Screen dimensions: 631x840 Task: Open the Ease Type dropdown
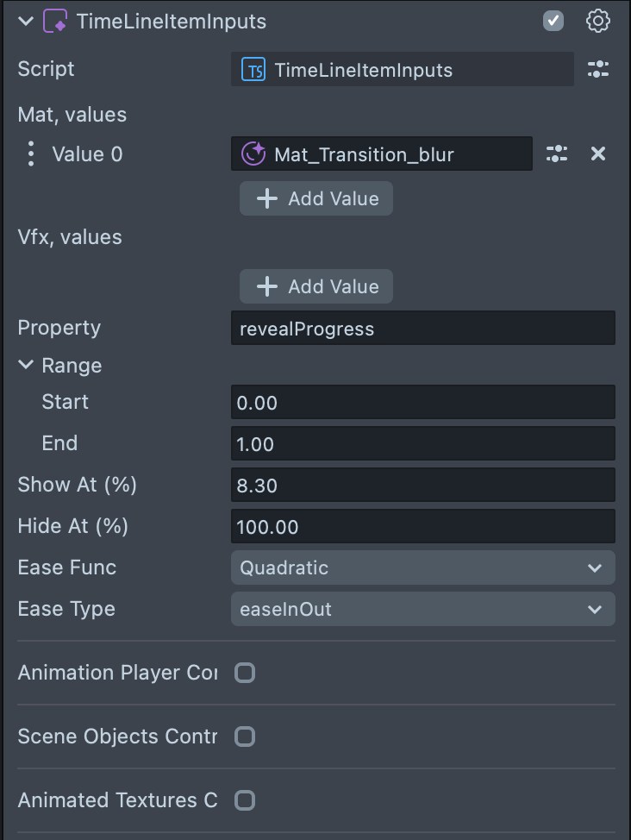pos(422,609)
